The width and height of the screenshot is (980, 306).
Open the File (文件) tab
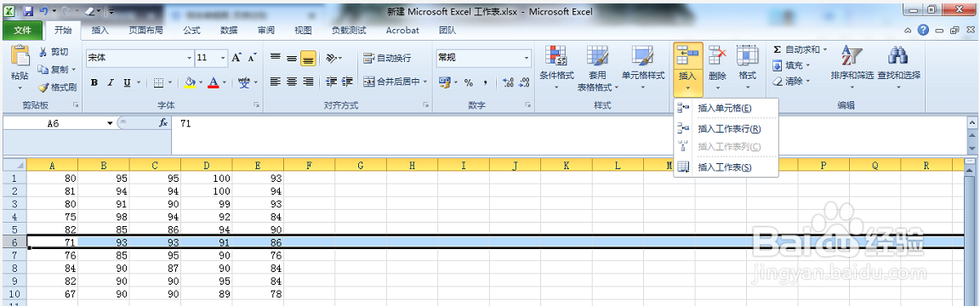[22, 30]
